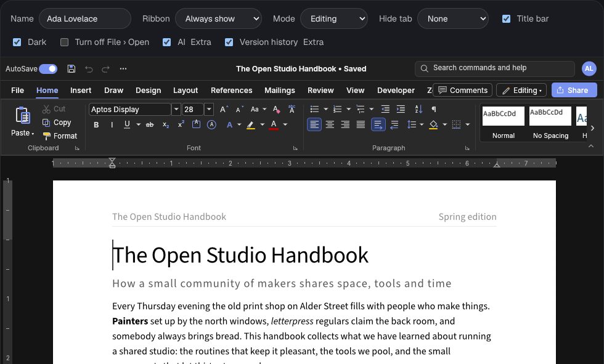Screen dimensions: 604x364
Task: Apply superscript formatting
Action: [x=181, y=124]
